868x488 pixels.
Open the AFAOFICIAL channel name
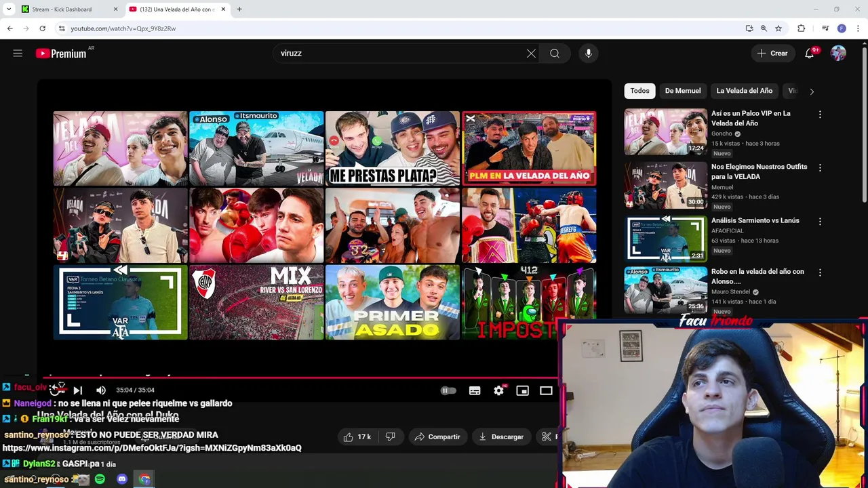[x=728, y=230]
